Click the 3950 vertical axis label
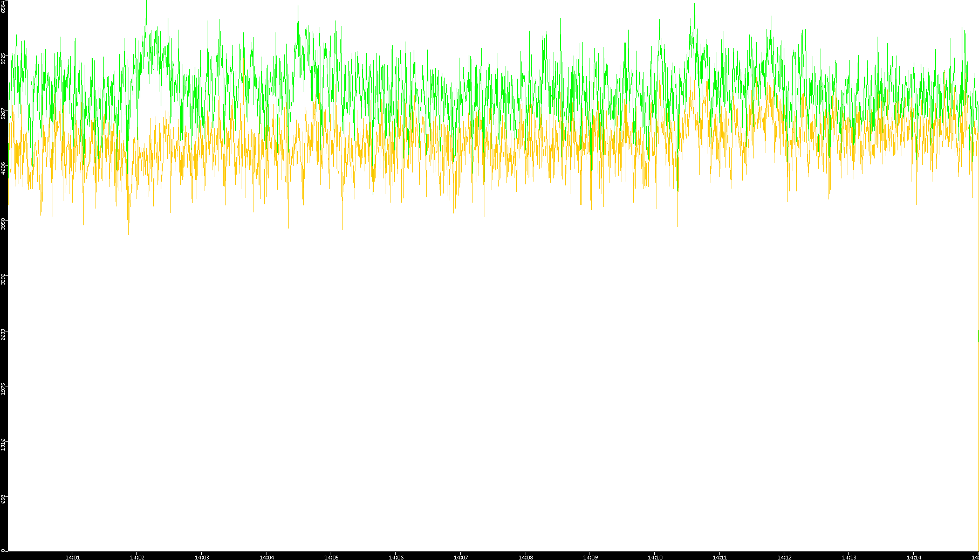This screenshot has height=560, width=979. pos(3,224)
